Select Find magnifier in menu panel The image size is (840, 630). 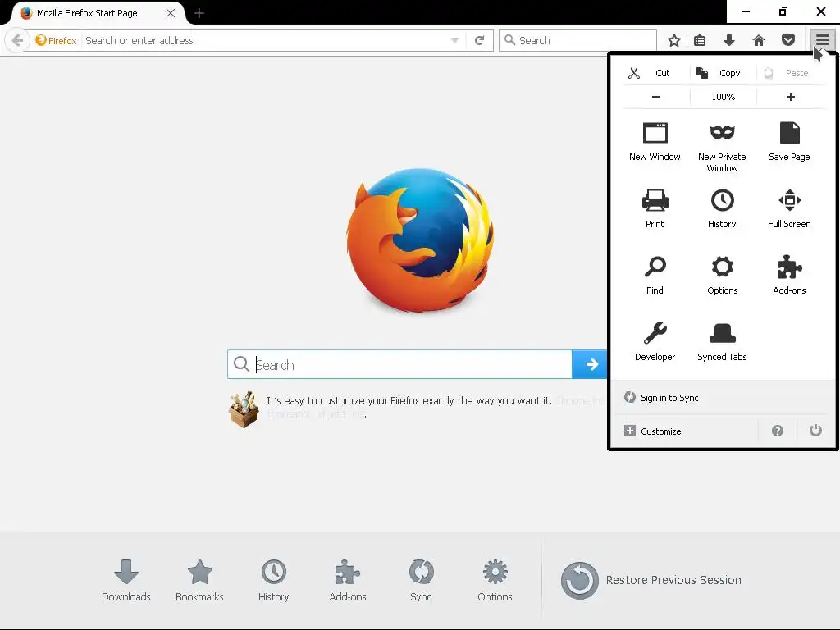click(x=655, y=276)
